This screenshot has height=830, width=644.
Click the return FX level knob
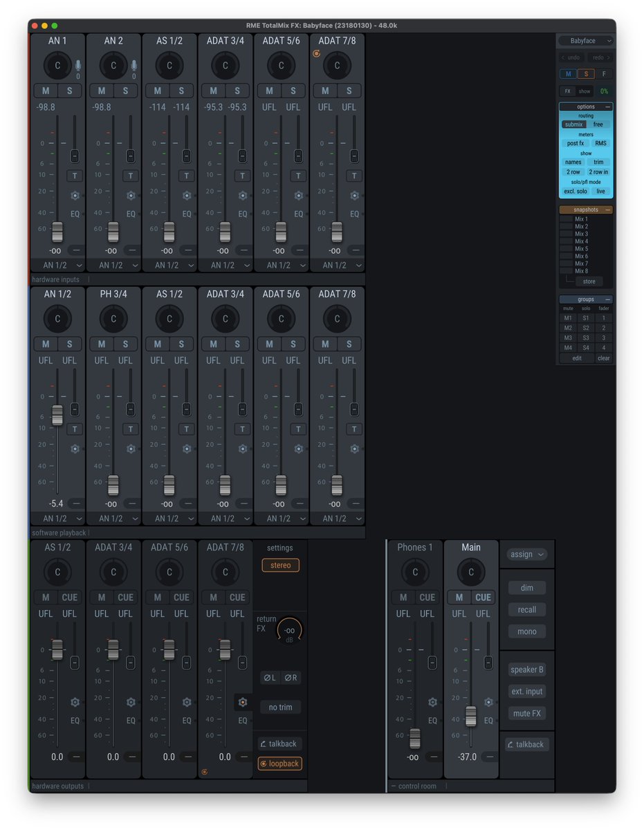(x=290, y=630)
